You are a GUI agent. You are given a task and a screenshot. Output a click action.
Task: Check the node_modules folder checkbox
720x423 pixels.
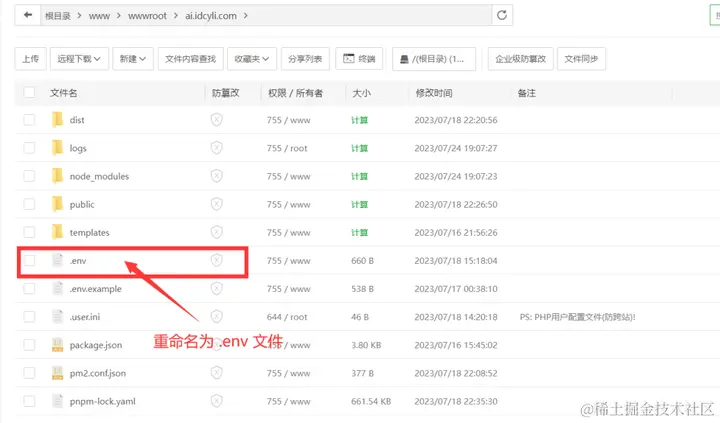point(29,176)
